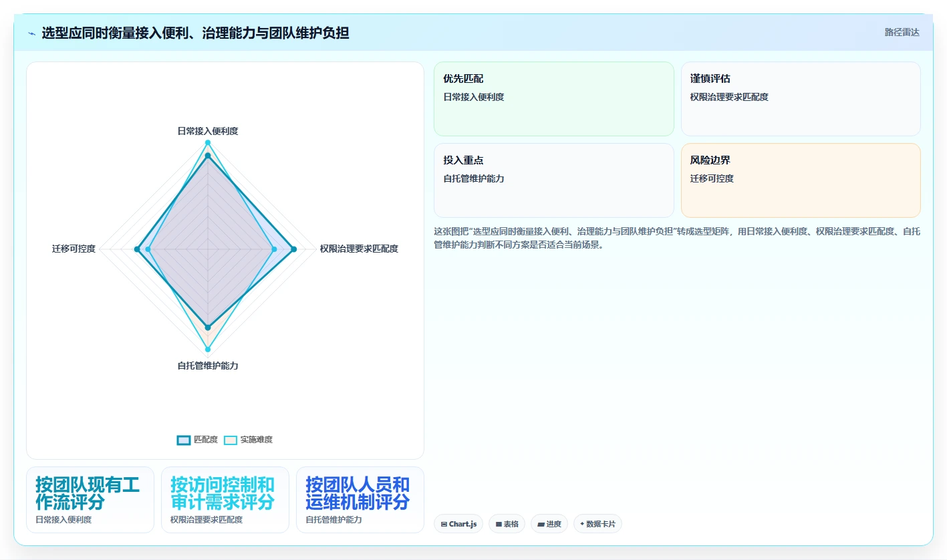Screen dimensions: 947x560
Task: Open the 投入重点 card
Action: tap(554, 180)
